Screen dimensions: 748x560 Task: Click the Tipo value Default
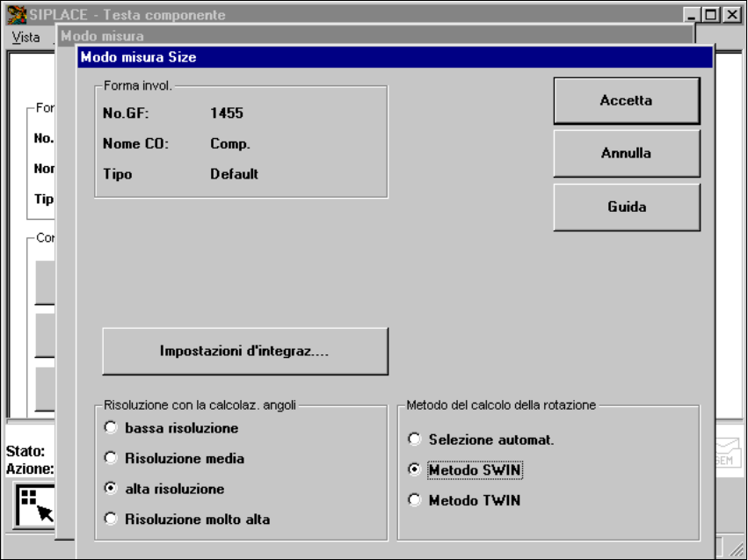[234, 174]
